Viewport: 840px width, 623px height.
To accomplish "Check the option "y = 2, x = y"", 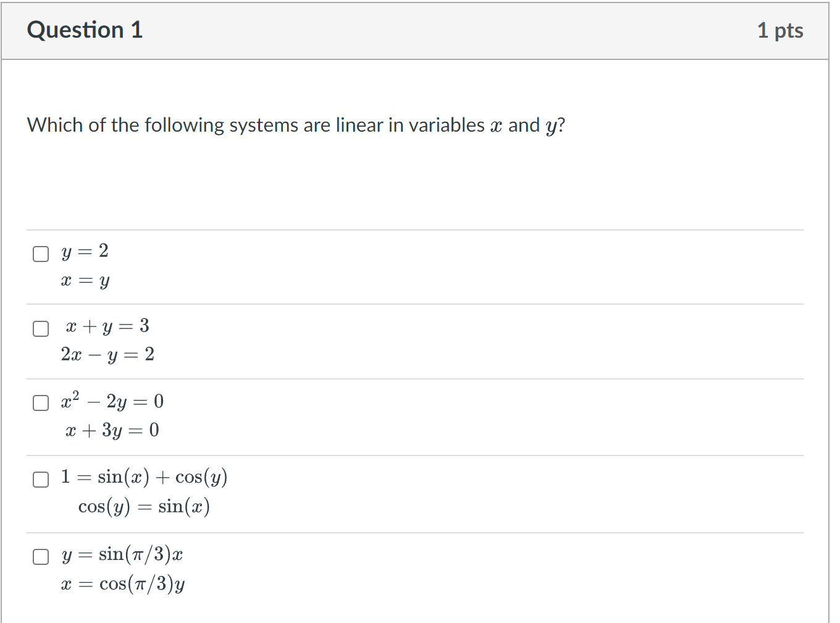I will coord(40,253).
